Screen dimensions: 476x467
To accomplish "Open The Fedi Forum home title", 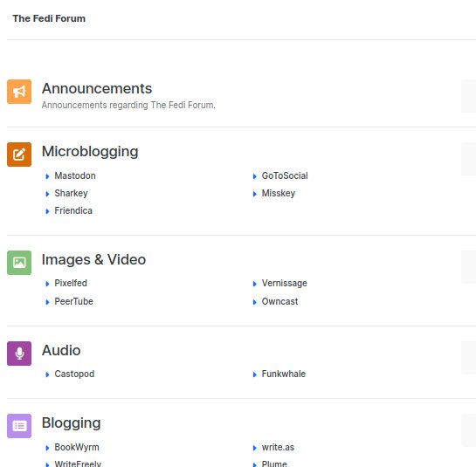I will point(49,18).
